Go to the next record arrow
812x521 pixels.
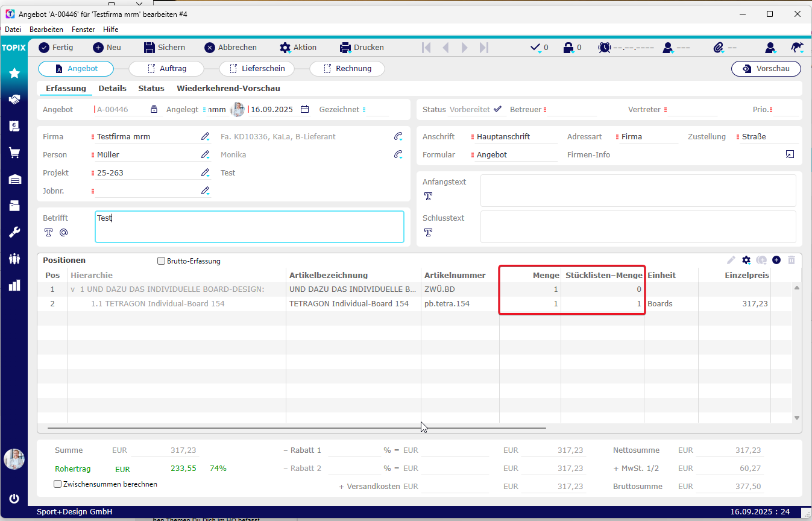(465, 48)
